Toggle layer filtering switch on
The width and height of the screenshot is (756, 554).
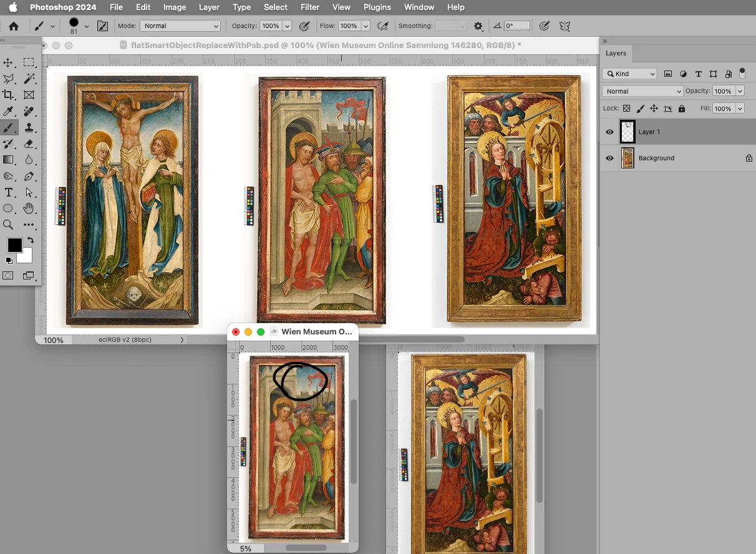click(742, 73)
